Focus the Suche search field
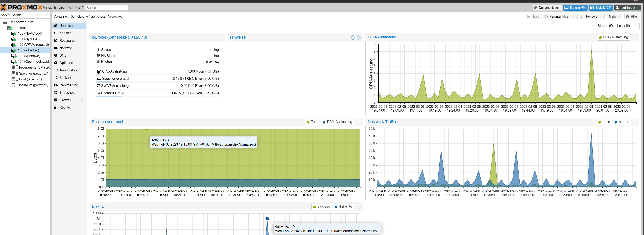 click(x=106, y=8)
